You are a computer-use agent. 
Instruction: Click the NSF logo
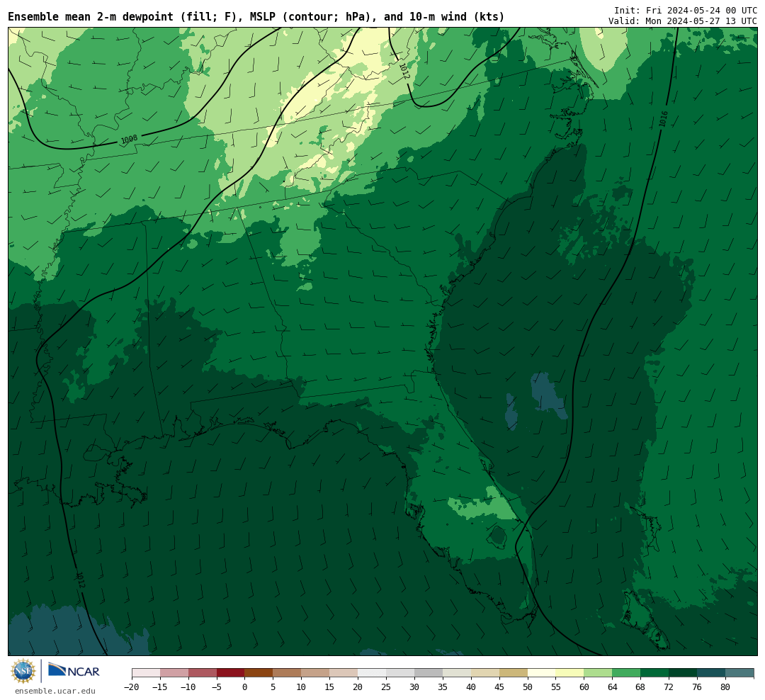point(23,671)
